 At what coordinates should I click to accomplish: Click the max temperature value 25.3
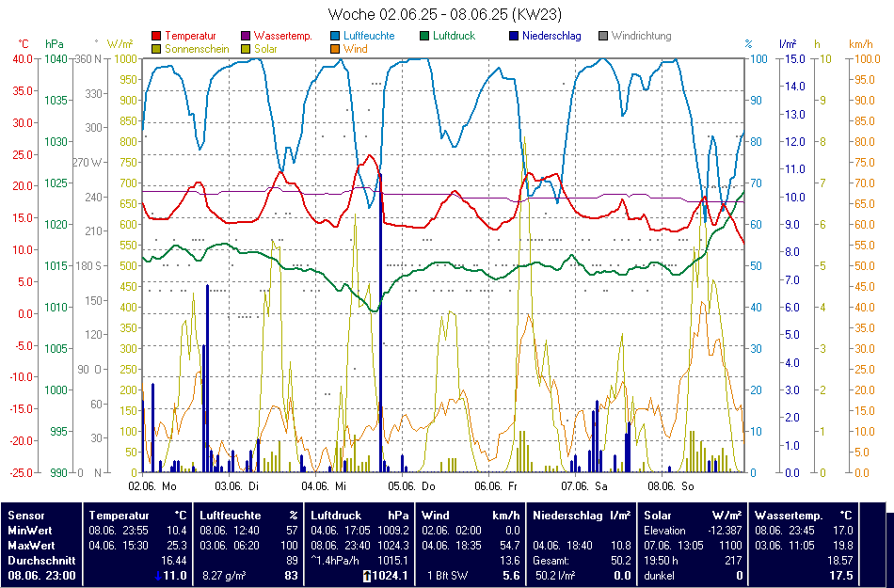pyautogui.click(x=176, y=546)
